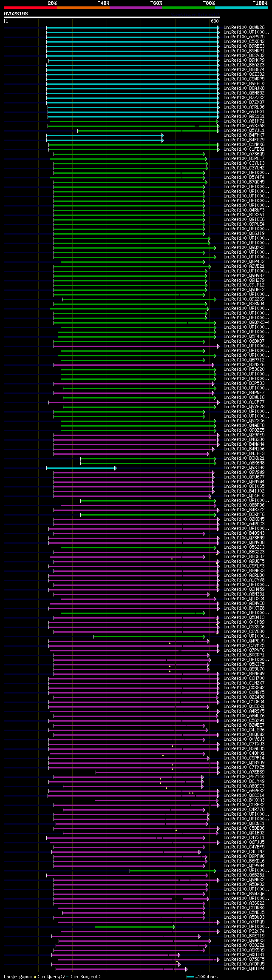This screenshot has width=272, height=980.
Task: Select hit label UniRef100_P32074
Action: pyautogui.click(x=244, y=931)
